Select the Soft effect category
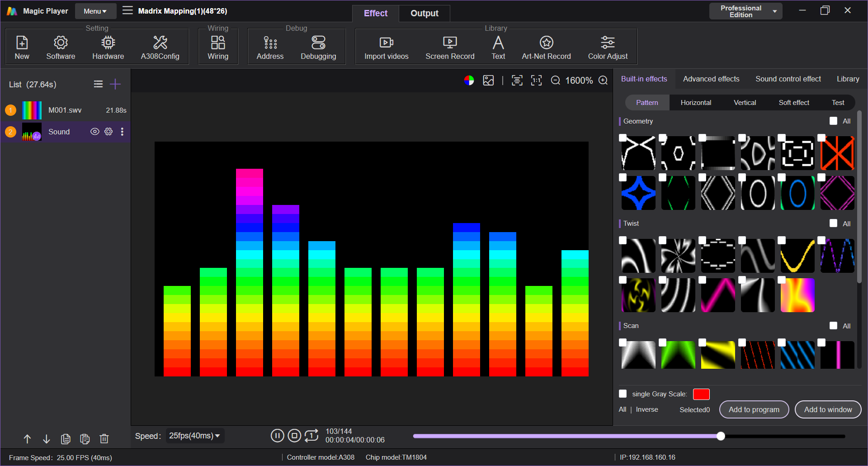The width and height of the screenshot is (868, 466). click(794, 103)
